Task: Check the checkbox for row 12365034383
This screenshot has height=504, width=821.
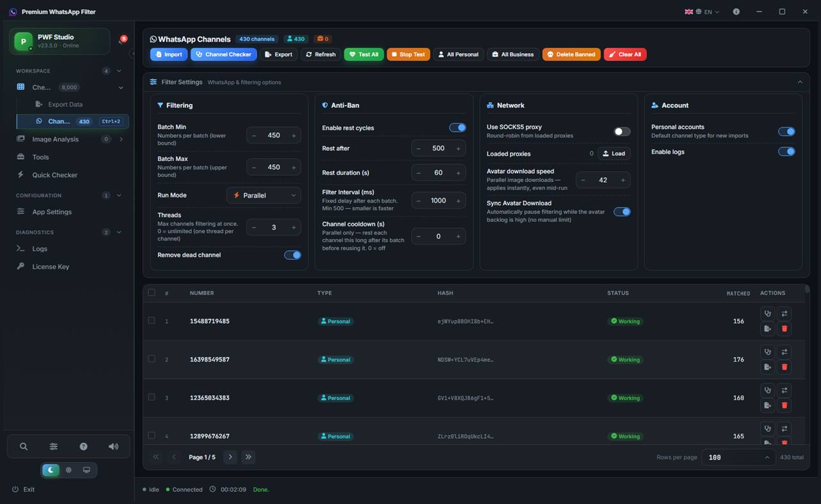Action: coord(151,398)
